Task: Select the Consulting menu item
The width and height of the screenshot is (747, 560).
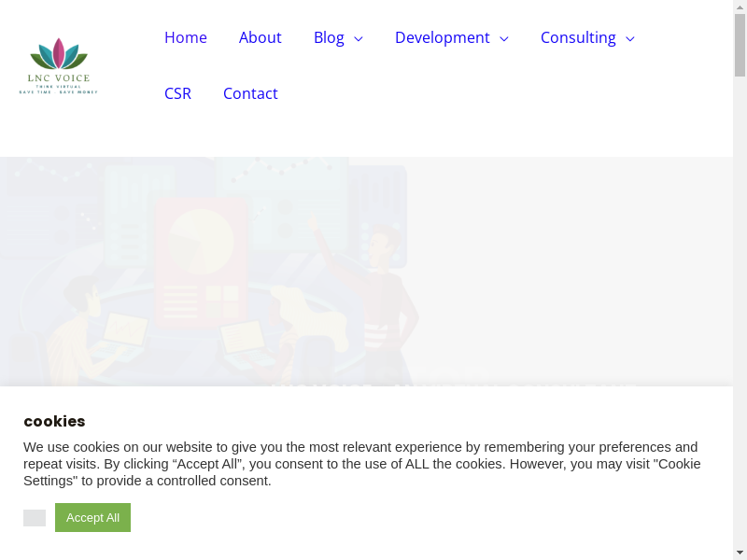Action: click(x=578, y=37)
